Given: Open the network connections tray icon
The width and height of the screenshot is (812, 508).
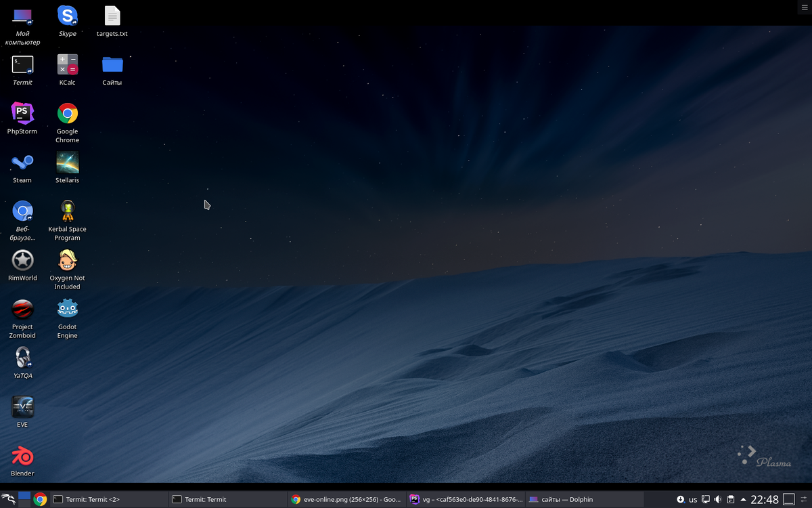Looking at the screenshot, I should [706, 499].
